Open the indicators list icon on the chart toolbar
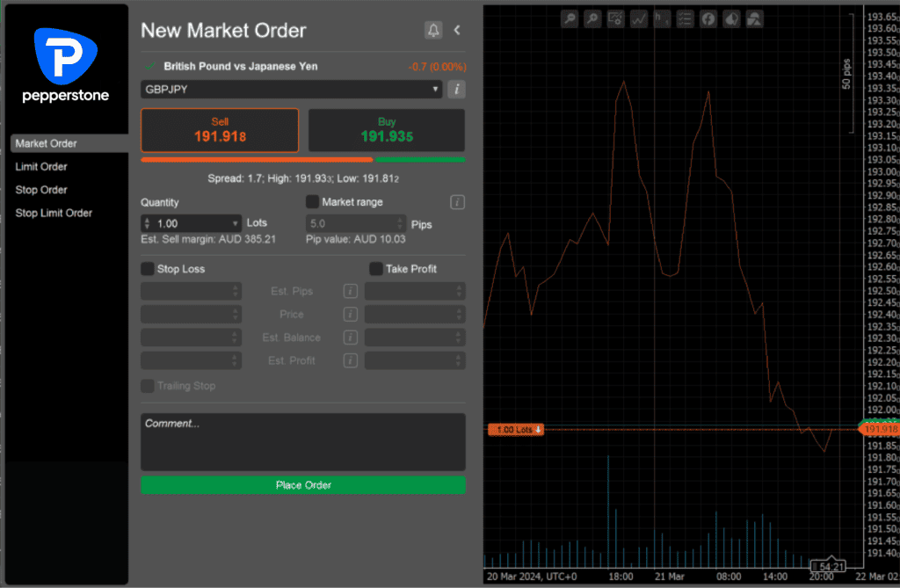 click(x=686, y=18)
